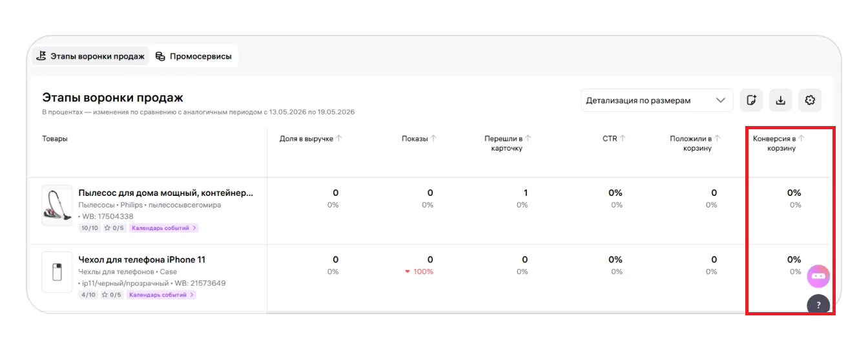Sort by Положили в корзину arrow
Viewport: 868px width, 349px height.
tap(718, 138)
